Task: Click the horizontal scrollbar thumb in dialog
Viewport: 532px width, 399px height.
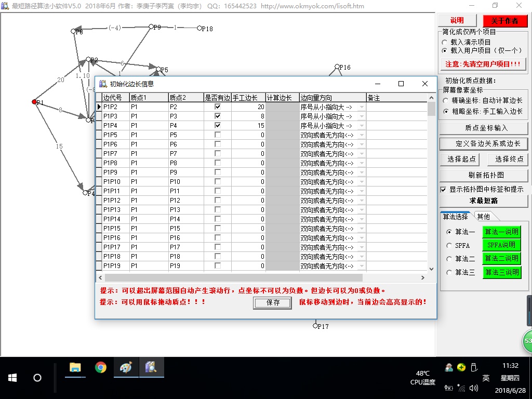Action: pyautogui.click(x=233, y=277)
